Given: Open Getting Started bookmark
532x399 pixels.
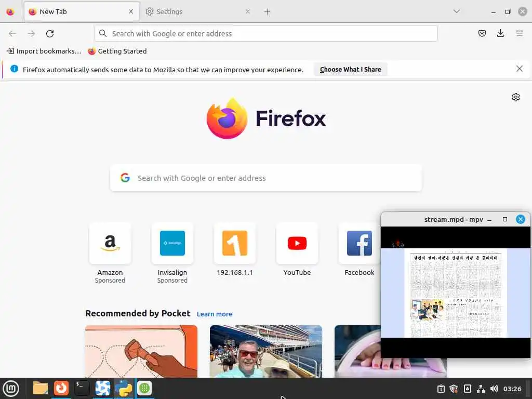Looking at the screenshot, I should (117, 51).
